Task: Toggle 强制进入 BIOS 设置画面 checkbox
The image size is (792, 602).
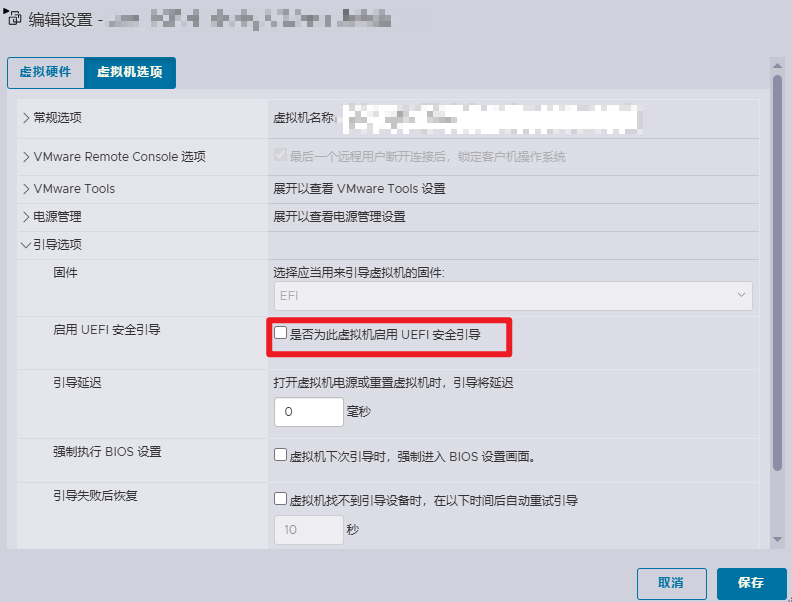Action: click(281, 456)
